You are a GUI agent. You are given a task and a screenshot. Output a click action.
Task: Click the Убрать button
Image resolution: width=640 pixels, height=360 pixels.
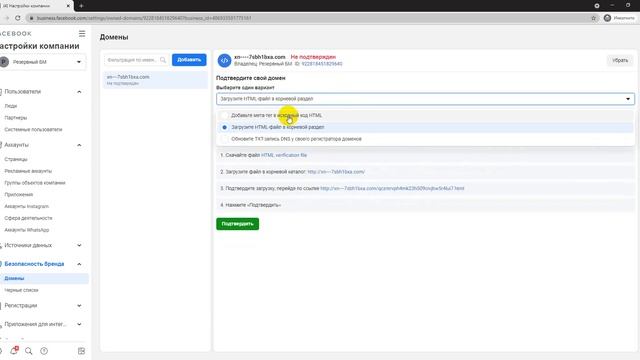point(620,60)
